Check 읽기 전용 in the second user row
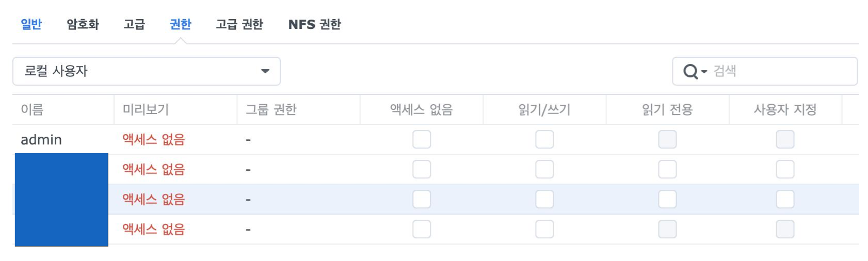The height and width of the screenshot is (261, 868). pyautogui.click(x=667, y=170)
